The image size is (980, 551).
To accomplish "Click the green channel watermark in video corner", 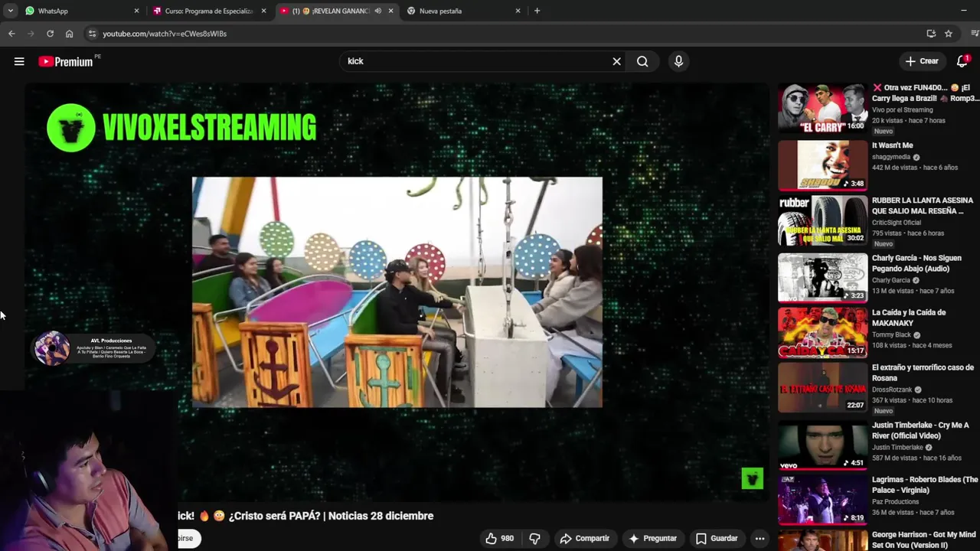I will click(x=752, y=478).
